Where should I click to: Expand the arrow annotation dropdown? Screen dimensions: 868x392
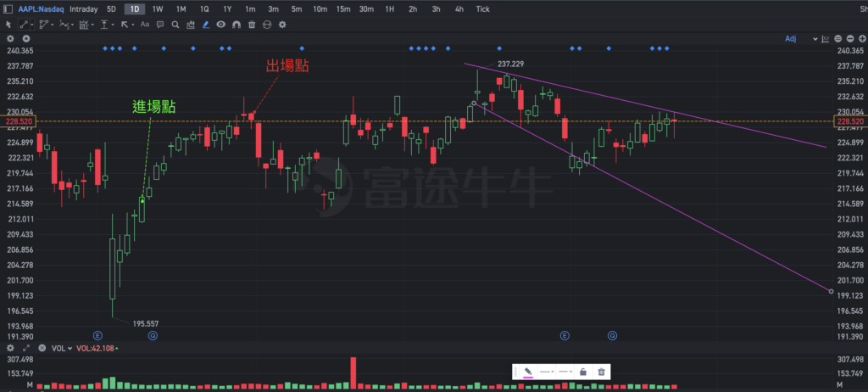133,25
